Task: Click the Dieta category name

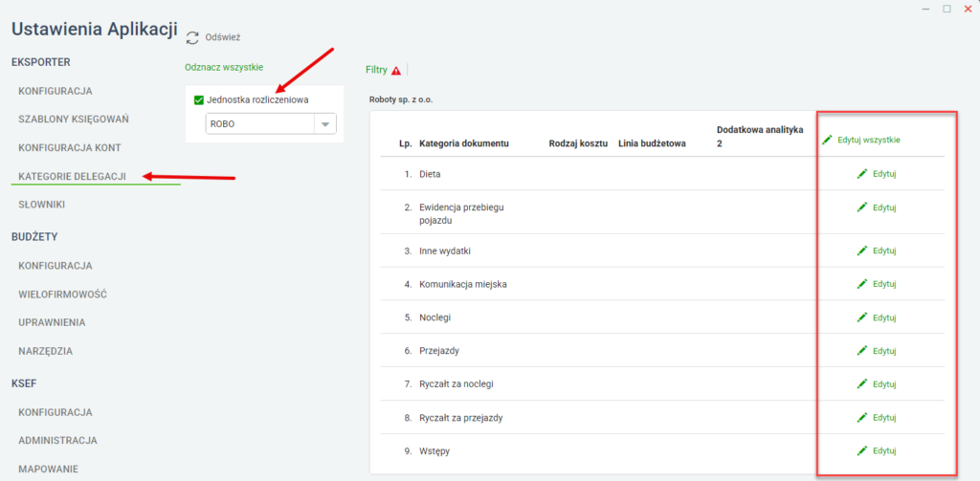Action: 430,174
